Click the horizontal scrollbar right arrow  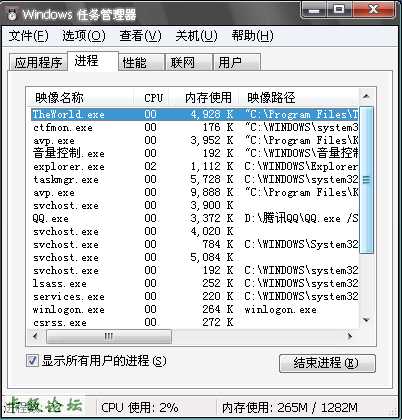350,336
